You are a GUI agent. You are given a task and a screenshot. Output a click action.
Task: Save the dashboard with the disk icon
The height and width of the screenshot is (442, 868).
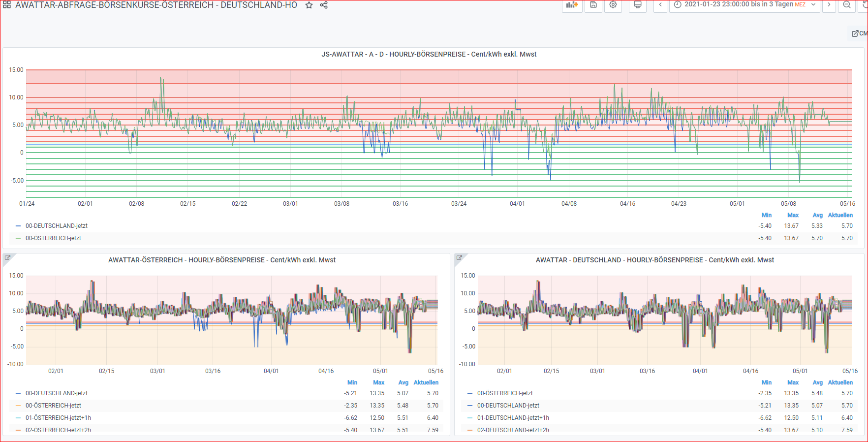point(593,5)
